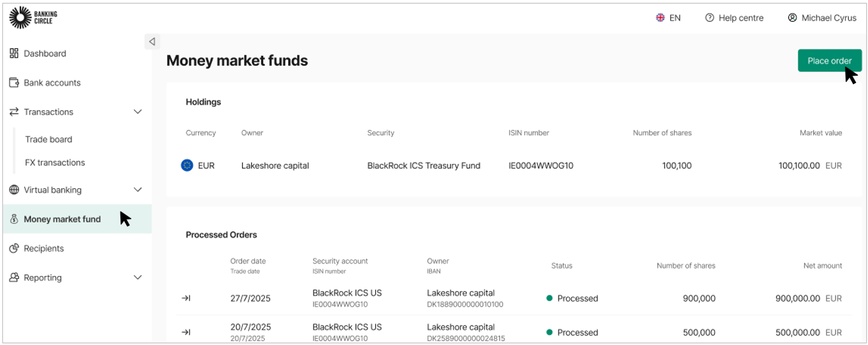This screenshot has height=345, width=868.
Task: Click the Money market fund bag icon
Action: (x=15, y=219)
